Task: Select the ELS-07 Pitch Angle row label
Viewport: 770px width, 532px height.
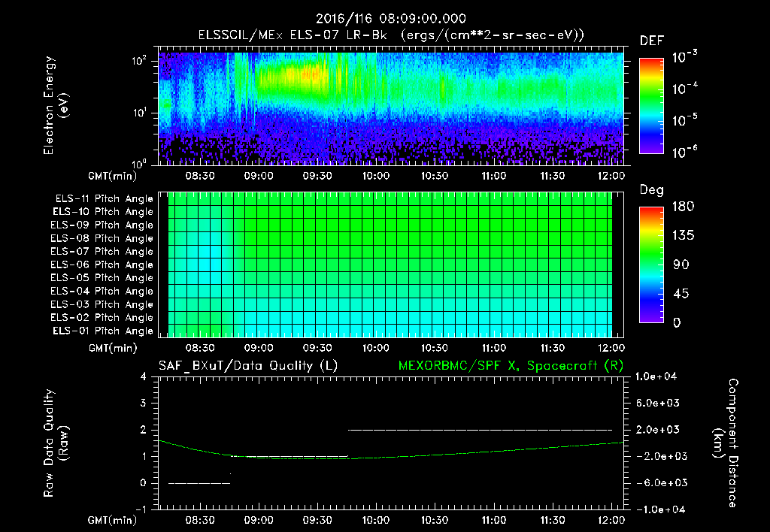Action: click(x=102, y=251)
